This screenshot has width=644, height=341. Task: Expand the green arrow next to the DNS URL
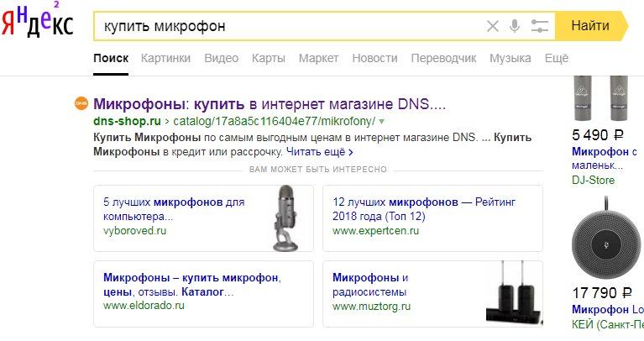pos(381,122)
